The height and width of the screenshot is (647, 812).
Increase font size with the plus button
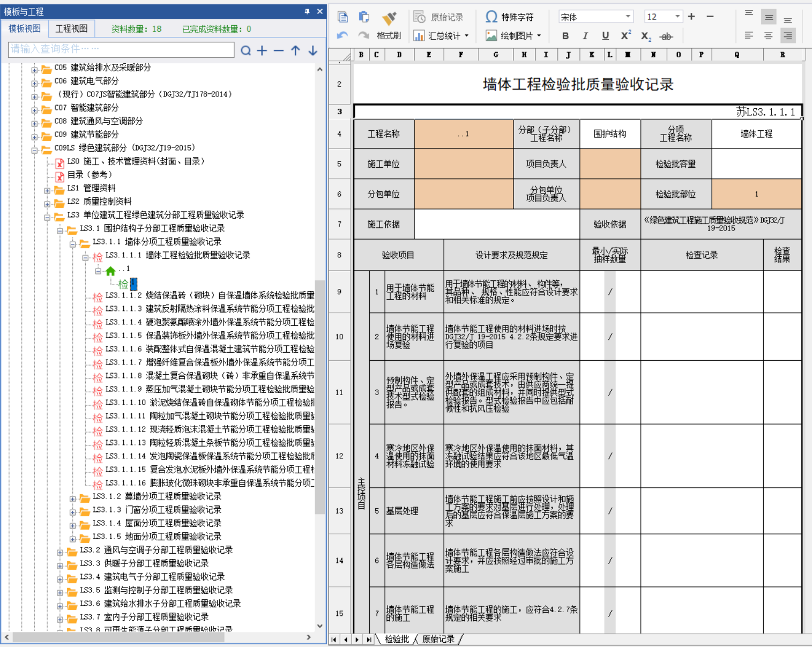point(691,17)
